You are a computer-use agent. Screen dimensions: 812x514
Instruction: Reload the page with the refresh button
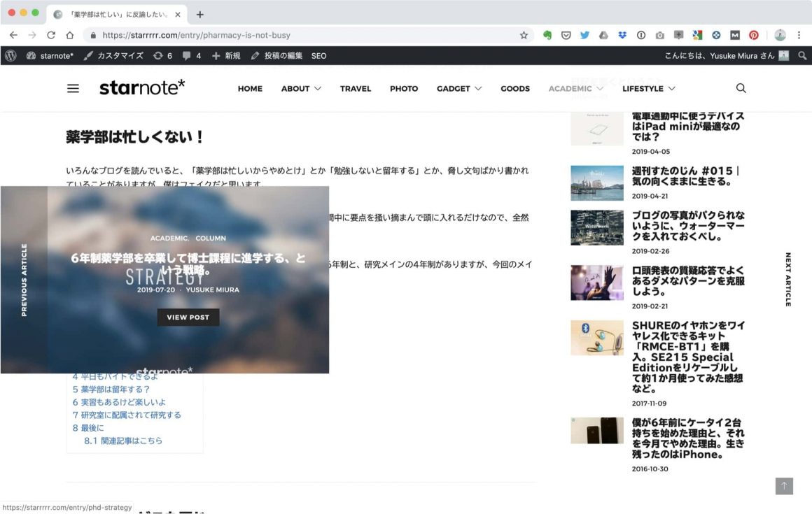[51, 35]
